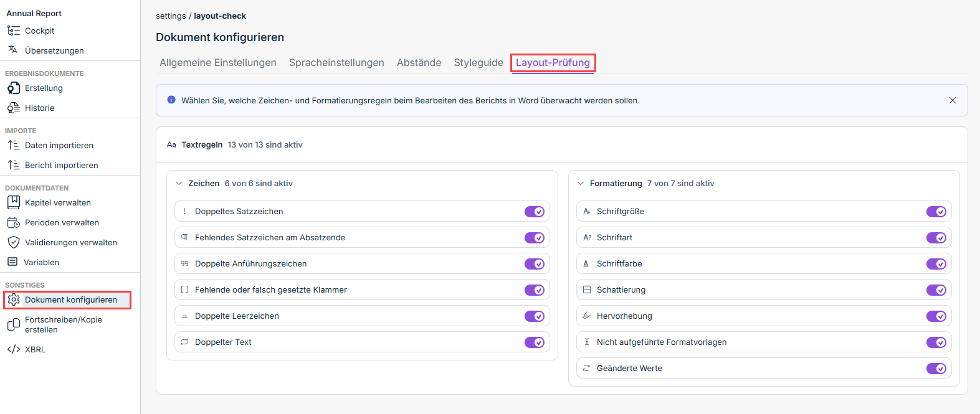Click the Kapitel verwalten bookmark icon
Screen dimensions: 980x414
click(14, 202)
